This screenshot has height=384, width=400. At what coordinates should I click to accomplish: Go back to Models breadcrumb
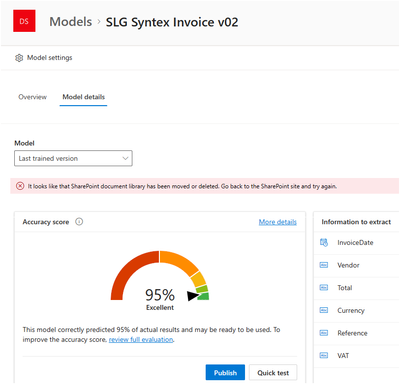tap(71, 22)
